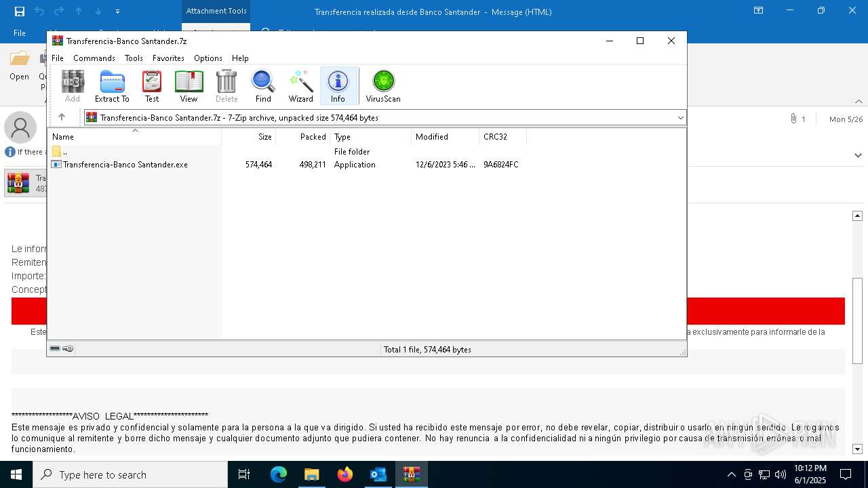The height and width of the screenshot is (488, 868).
Task: Launch the Wizard tool
Action: [x=300, y=86]
